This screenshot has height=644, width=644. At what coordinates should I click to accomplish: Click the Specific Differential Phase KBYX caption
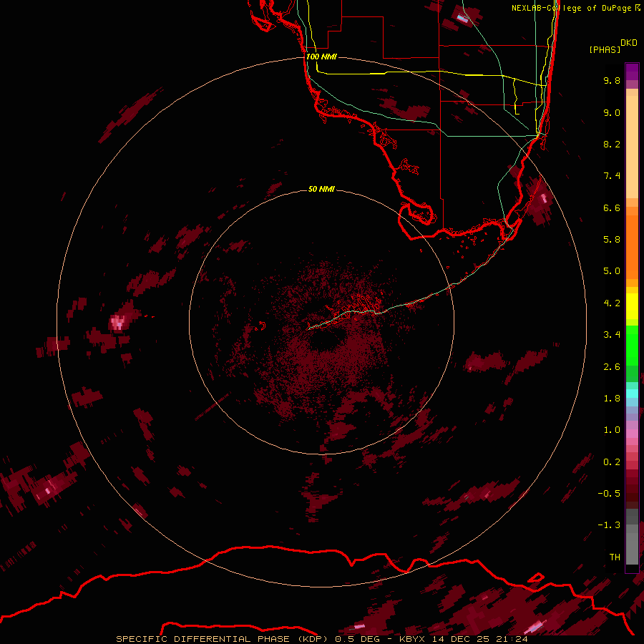pyautogui.click(x=321, y=639)
